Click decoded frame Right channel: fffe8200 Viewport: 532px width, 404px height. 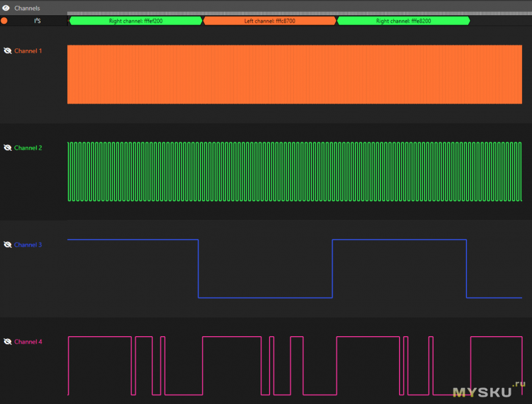click(x=403, y=21)
